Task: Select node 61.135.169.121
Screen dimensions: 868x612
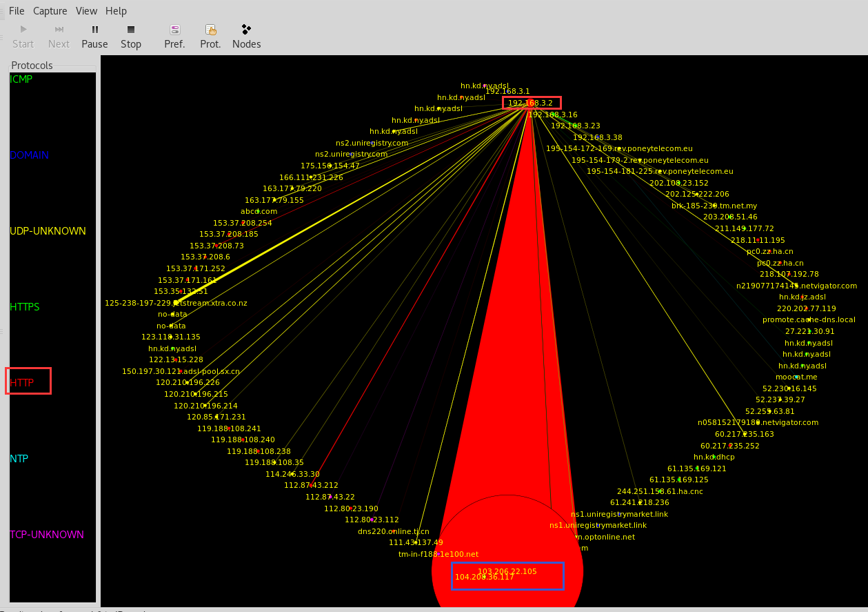Action: click(x=697, y=468)
